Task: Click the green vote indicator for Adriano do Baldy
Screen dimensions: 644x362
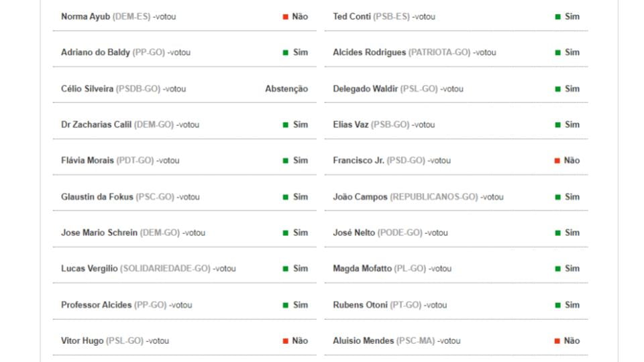Action: coord(285,52)
